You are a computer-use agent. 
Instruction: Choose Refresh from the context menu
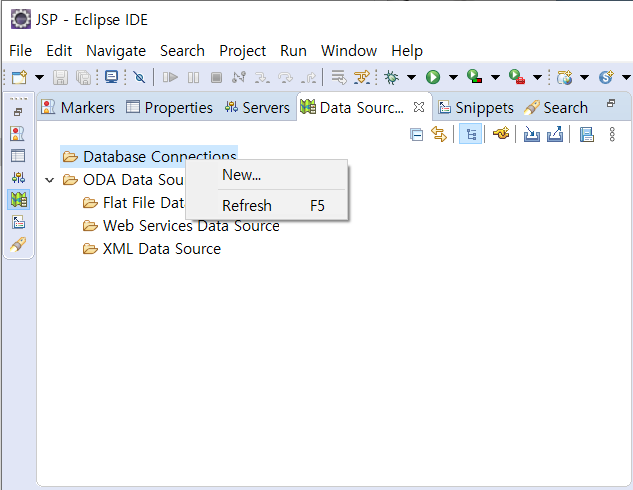(266, 205)
